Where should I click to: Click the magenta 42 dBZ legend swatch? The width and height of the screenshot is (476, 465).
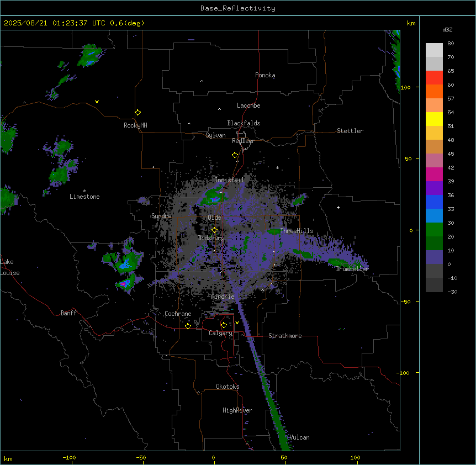(x=434, y=174)
